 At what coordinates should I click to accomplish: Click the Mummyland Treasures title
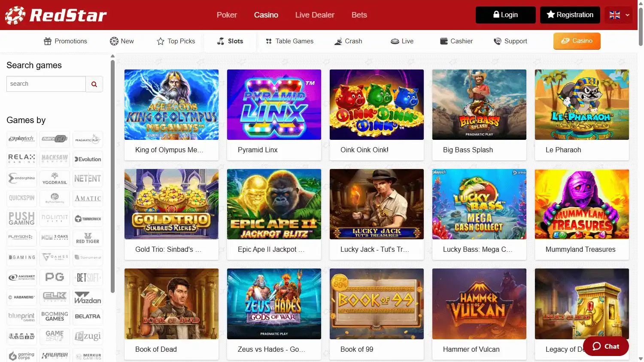point(580,250)
